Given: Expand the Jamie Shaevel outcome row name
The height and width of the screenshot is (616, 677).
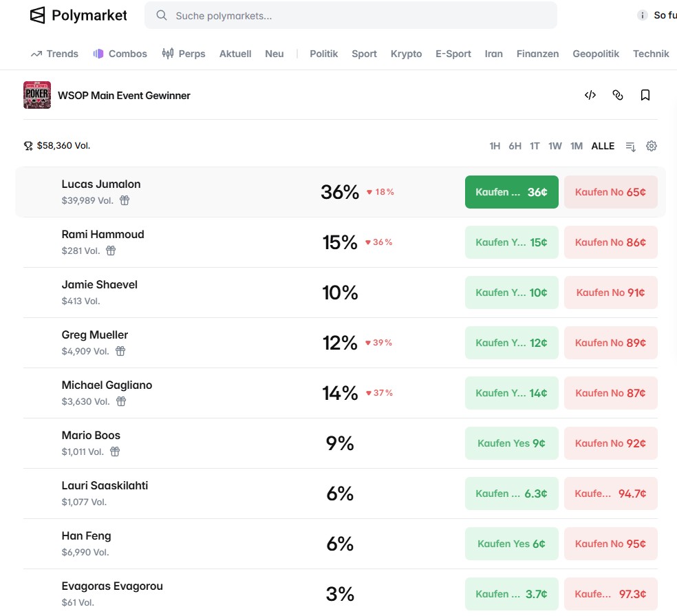Looking at the screenshot, I should pyautogui.click(x=99, y=284).
